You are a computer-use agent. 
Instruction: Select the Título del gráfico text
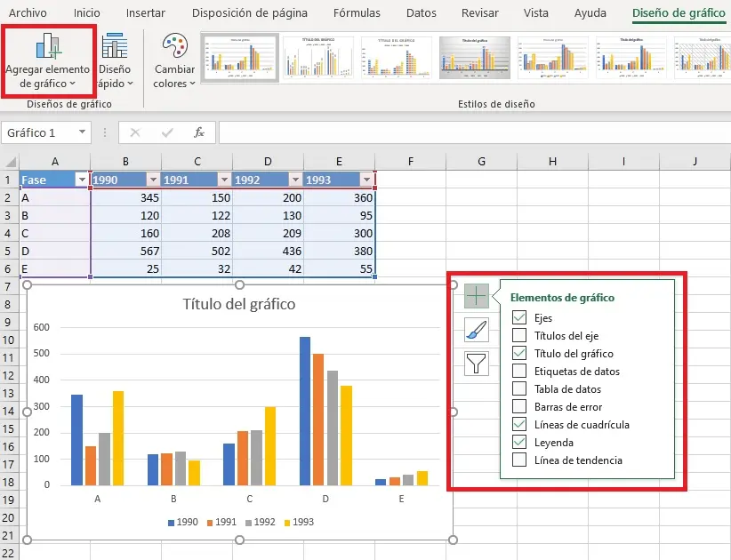tap(238, 303)
